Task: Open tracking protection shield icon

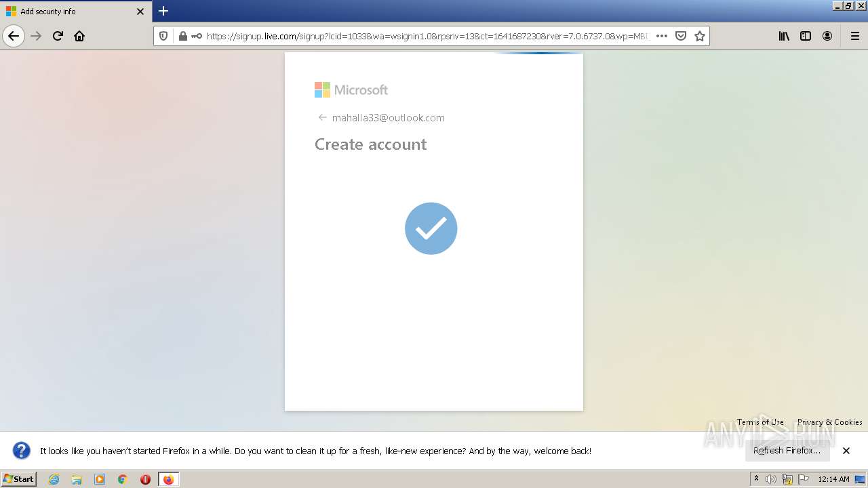Action: [163, 36]
